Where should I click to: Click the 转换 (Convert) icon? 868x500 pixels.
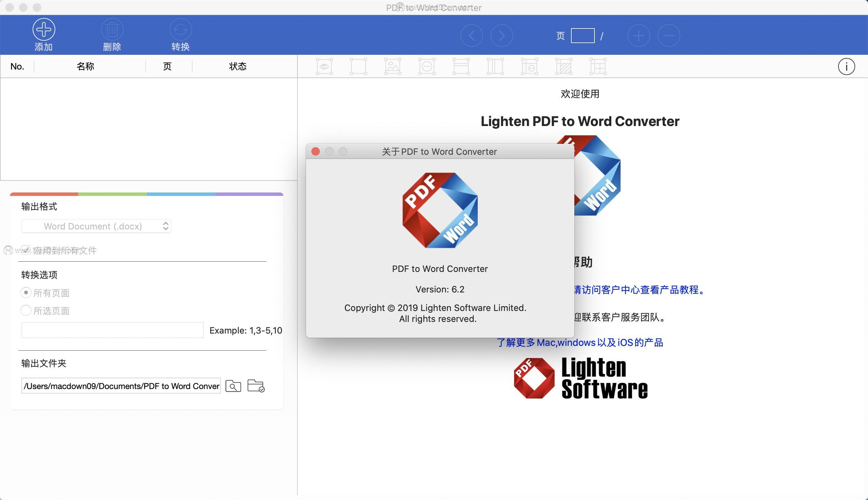click(x=180, y=29)
